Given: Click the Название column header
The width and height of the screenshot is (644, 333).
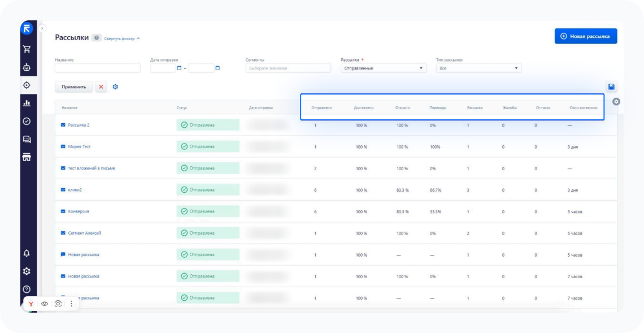Looking at the screenshot, I should tap(69, 108).
